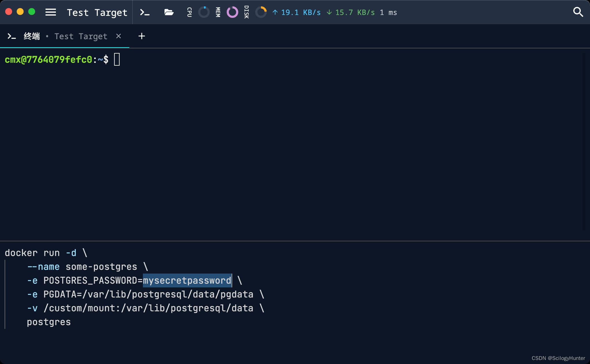The height and width of the screenshot is (364, 590).
Task: Click the DISK usage gauge
Action: pyautogui.click(x=261, y=12)
